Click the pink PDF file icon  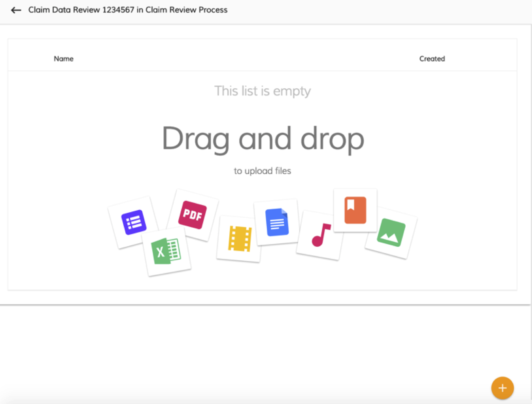point(192,215)
